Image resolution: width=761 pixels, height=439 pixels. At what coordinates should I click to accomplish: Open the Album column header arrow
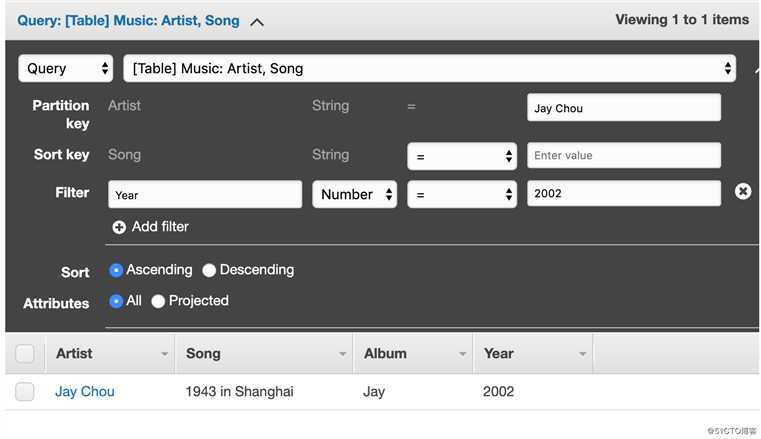tap(463, 354)
